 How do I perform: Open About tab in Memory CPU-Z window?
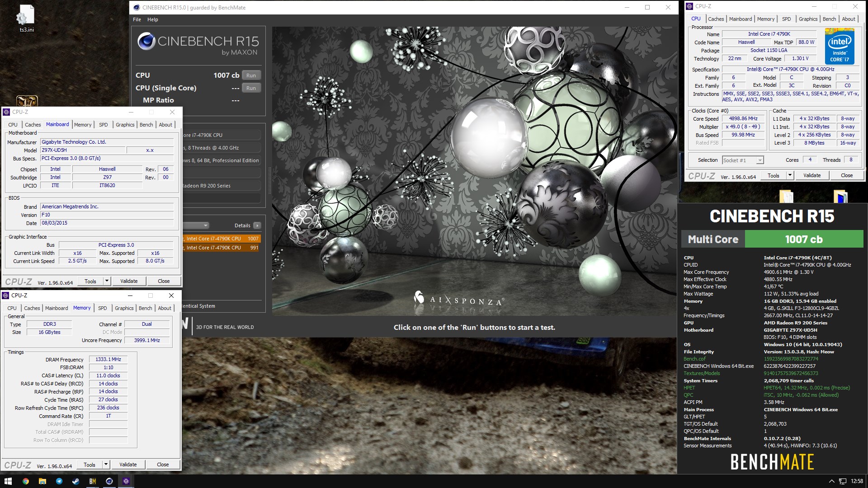(165, 308)
